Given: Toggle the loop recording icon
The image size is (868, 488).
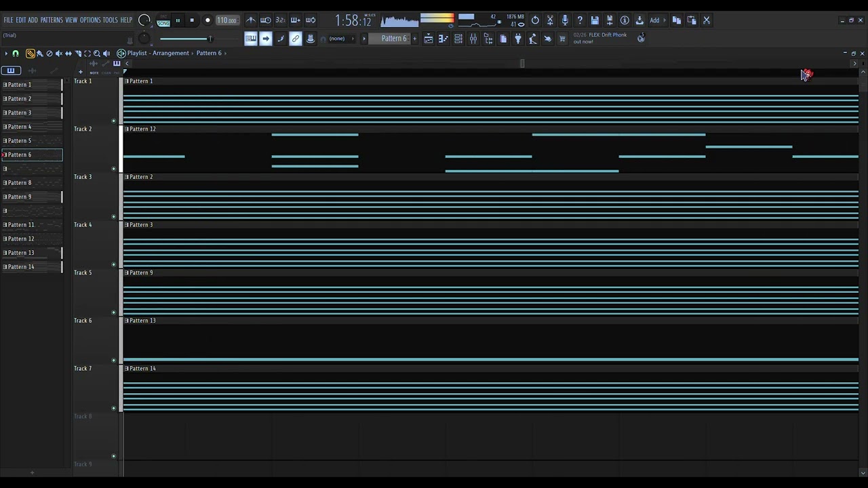Looking at the screenshot, I should 311,20.
